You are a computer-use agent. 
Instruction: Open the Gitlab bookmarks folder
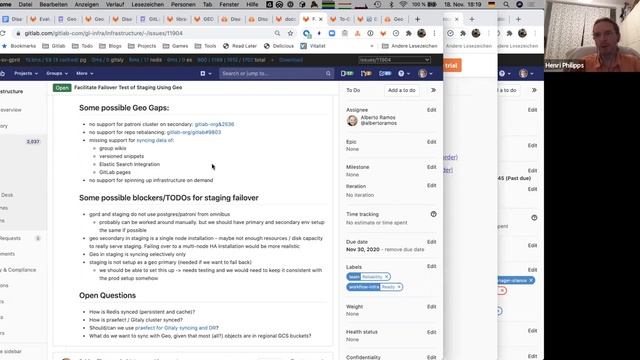coord(54,46)
